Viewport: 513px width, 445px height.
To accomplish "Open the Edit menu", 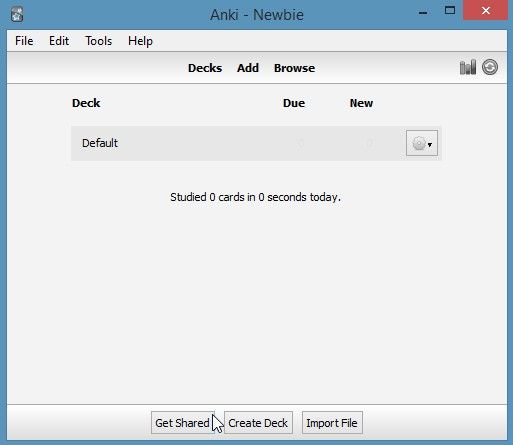I will (59, 41).
